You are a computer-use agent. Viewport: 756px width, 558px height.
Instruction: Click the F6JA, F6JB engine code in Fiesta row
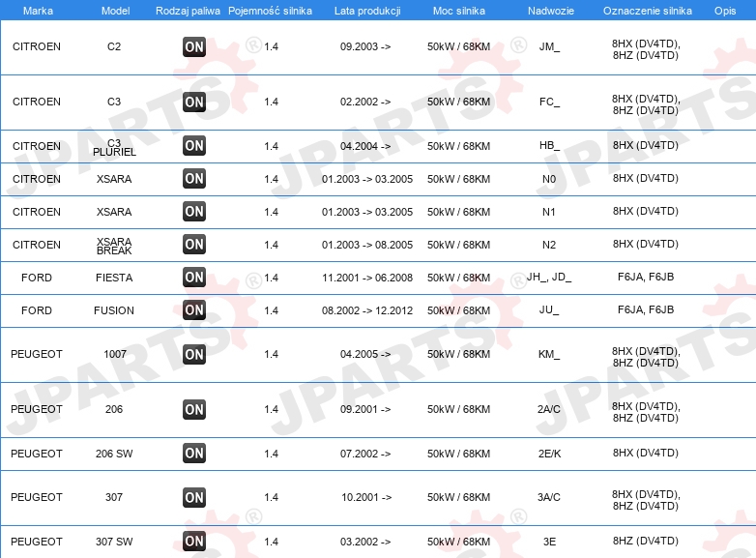(x=646, y=277)
